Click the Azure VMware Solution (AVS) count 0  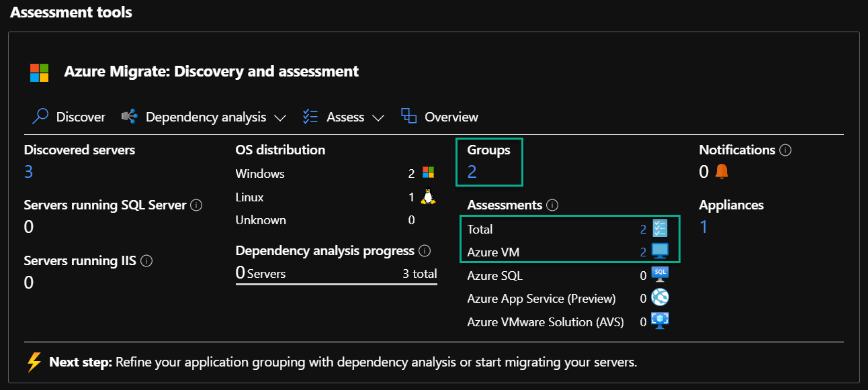643,322
